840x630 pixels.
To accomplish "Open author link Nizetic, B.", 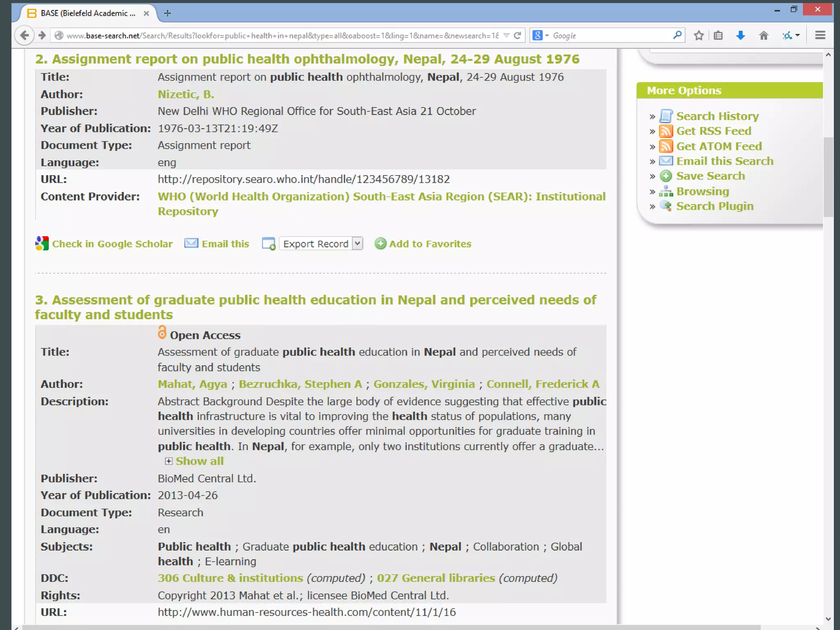I will 186,94.
